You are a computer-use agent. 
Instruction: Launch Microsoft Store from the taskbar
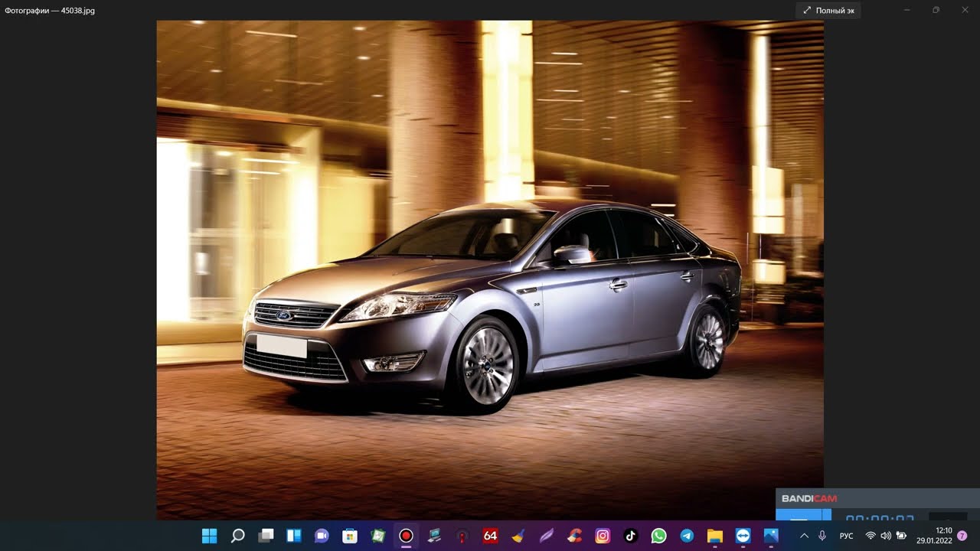(x=350, y=536)
